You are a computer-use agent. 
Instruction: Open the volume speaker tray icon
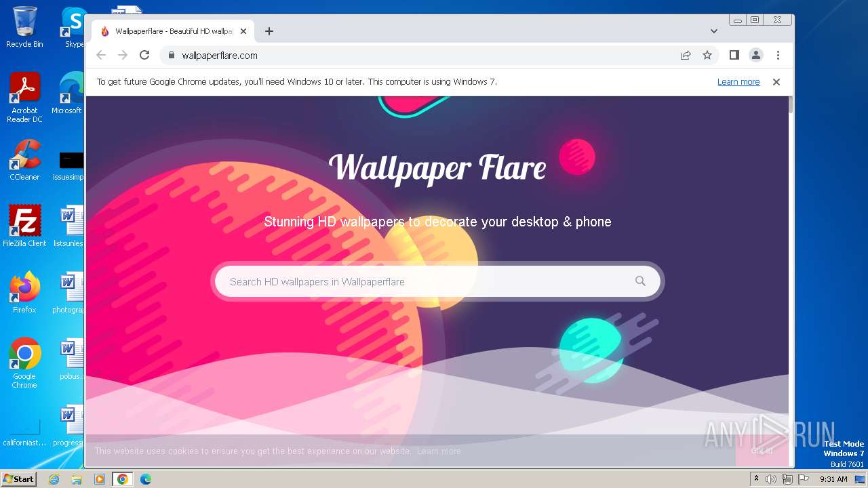(x=771, y=479)
